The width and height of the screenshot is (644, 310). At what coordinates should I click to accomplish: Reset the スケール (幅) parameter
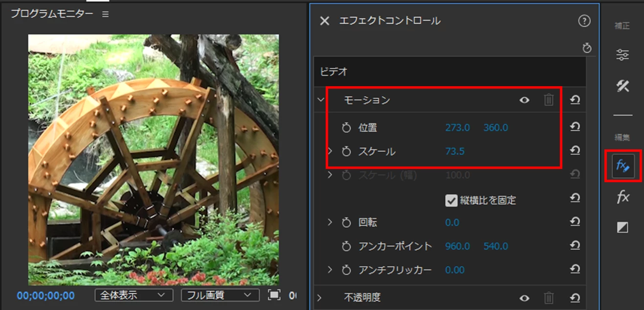(575, 174)
